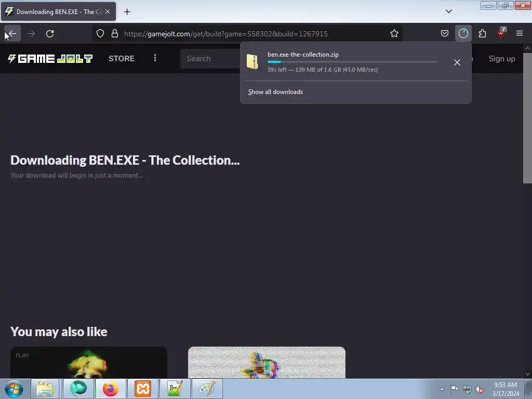Image resolution: width=532 pixels, height=399 pixels.
Task: Open the extensions puzzle icon
Action: point(482,33)
